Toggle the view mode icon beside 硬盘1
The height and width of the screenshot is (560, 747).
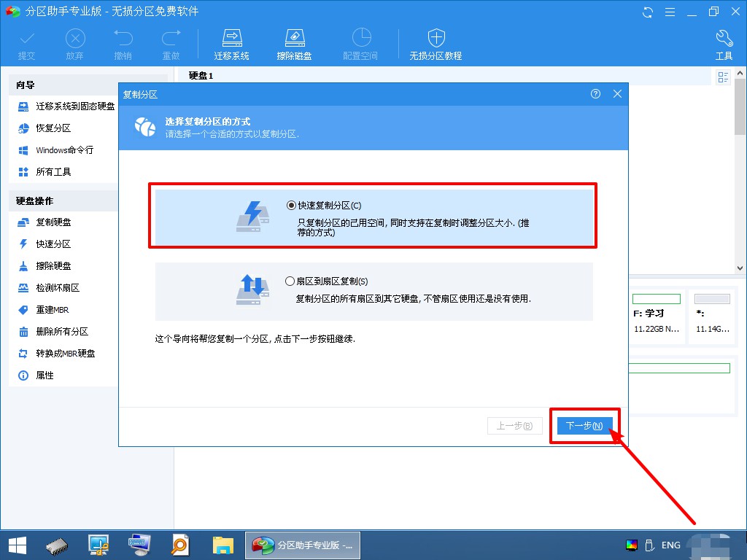coord(723,77)
